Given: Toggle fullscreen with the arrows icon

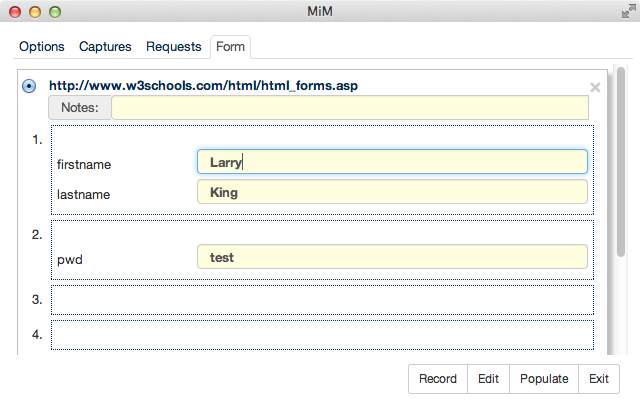Looking at the screenshot, I should pos(629,11).
